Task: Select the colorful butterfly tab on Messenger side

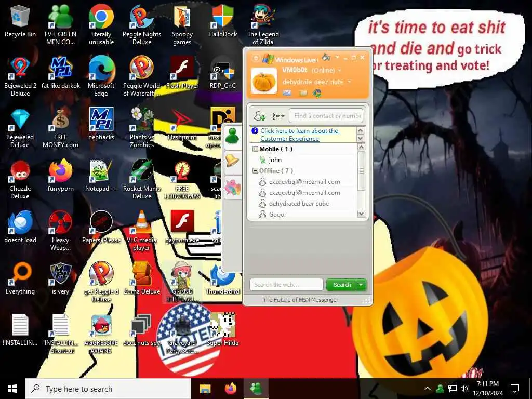Action: tap(233, 187)
